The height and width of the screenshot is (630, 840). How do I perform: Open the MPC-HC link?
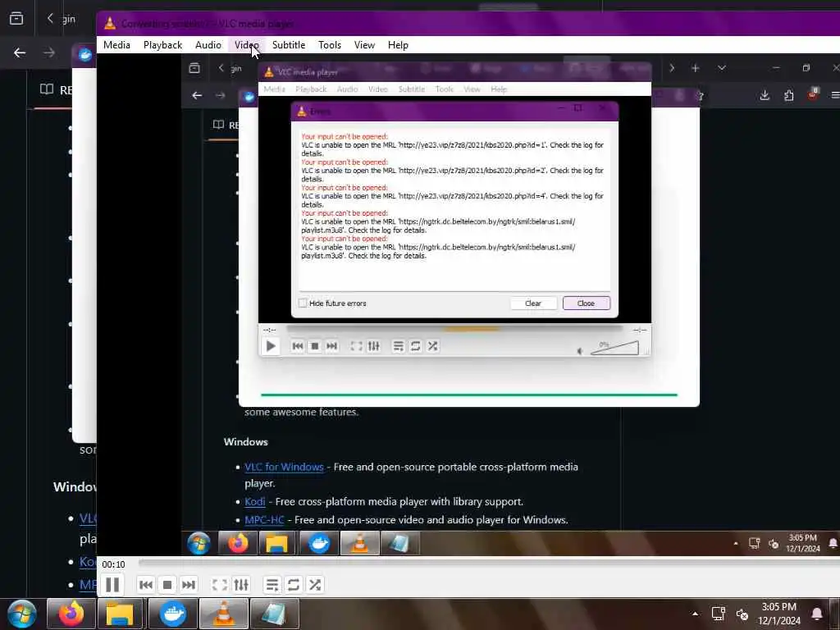coord(264,519)
